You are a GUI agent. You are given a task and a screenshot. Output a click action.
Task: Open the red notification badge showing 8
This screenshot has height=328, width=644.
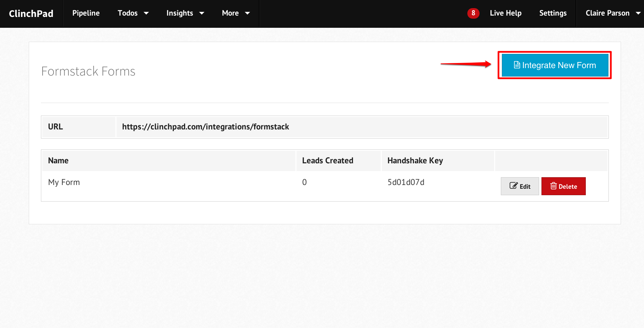click(473, 13)
